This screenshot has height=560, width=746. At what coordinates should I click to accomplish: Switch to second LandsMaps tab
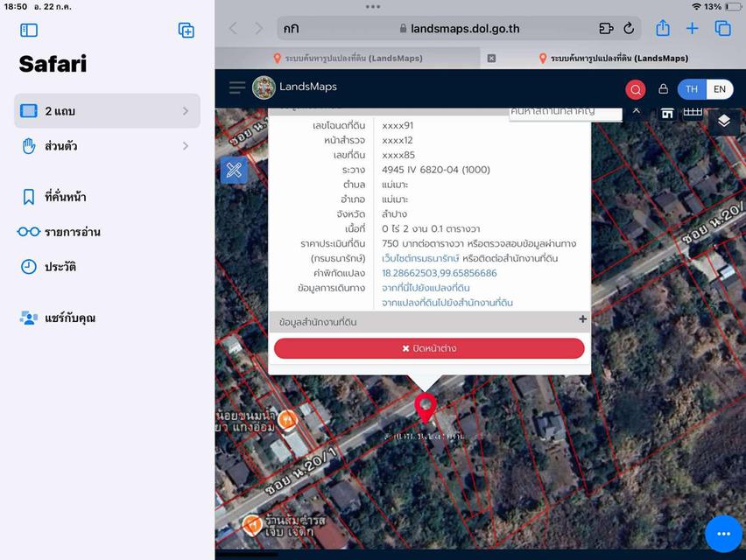[614, 59]
